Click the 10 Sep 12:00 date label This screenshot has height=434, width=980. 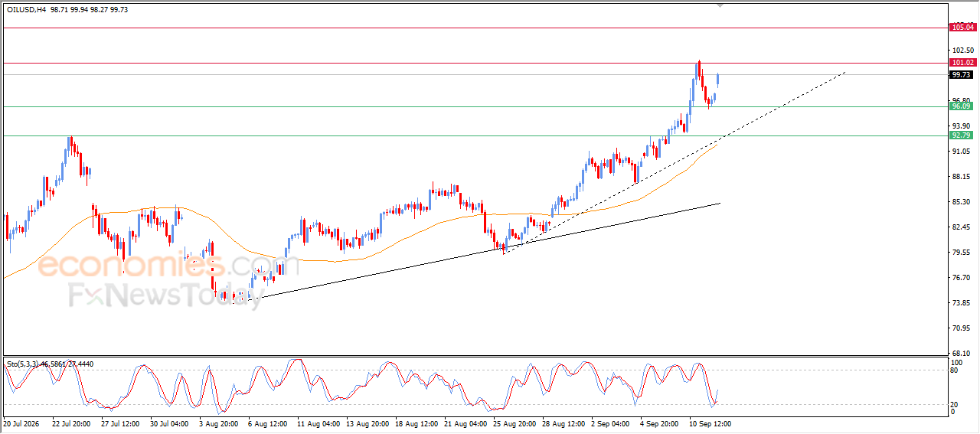[708, 423]
